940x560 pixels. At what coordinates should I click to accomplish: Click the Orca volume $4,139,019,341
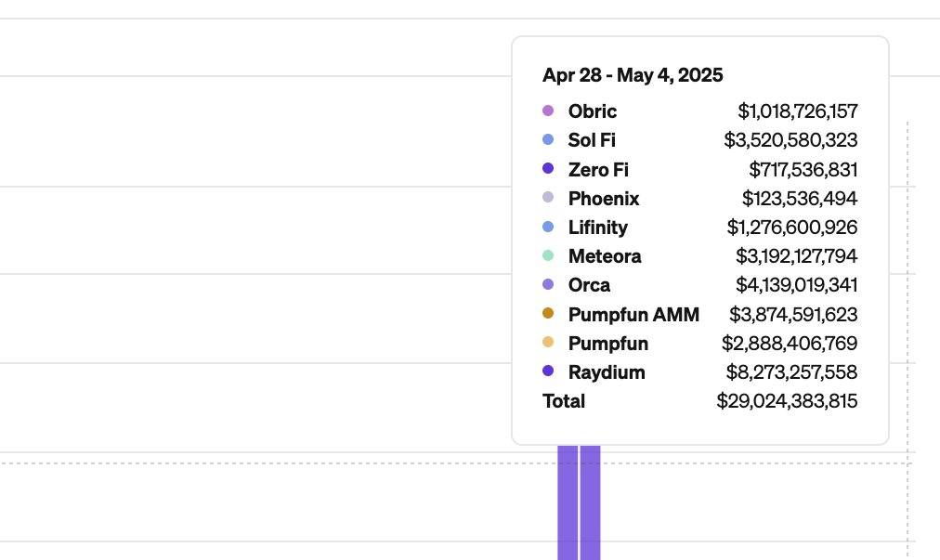click(797, 285)
